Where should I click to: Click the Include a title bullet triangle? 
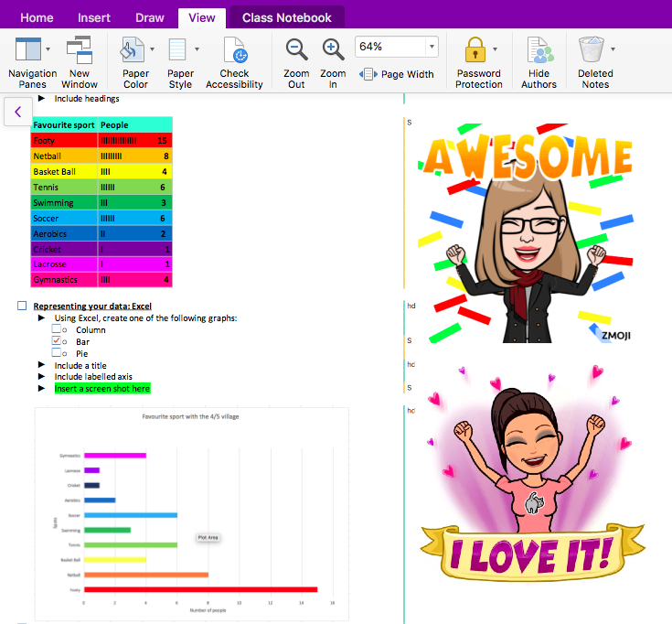41,365
